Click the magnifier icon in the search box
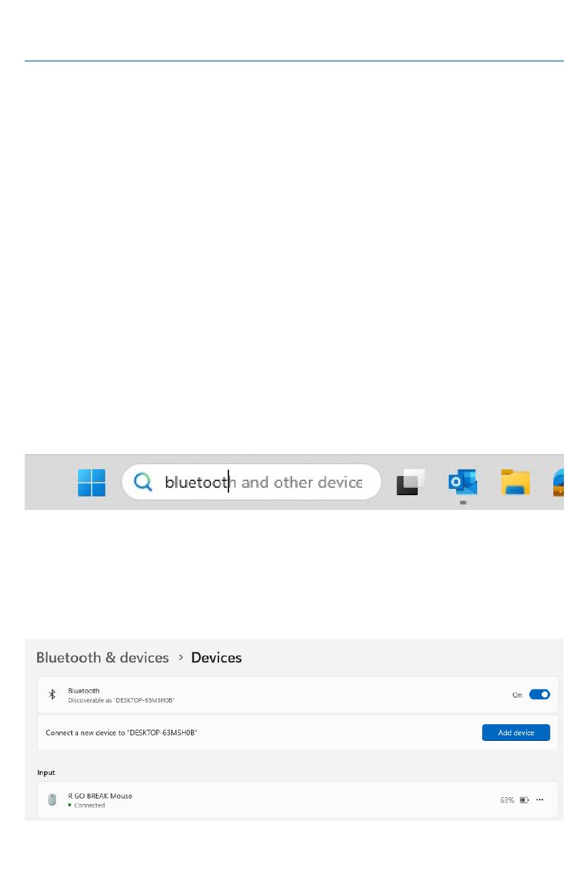The height and width of the screenshot is (882, 588). tap(143, 482)
